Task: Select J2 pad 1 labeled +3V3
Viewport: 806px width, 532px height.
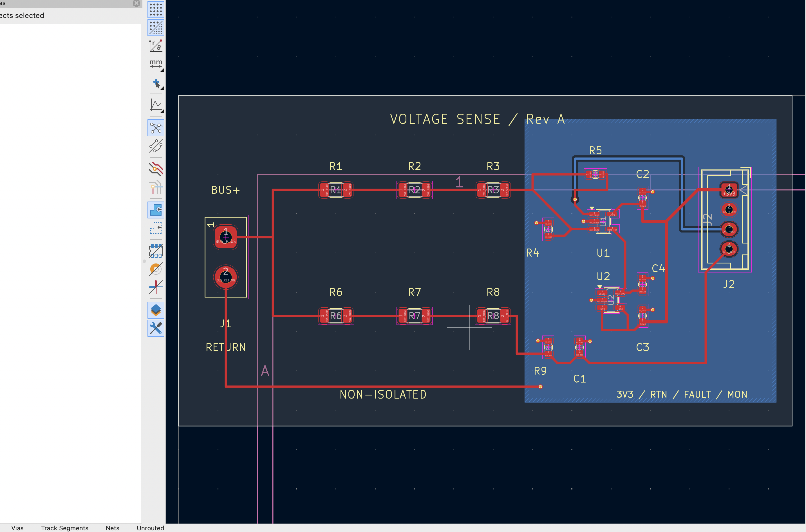Action: point(729,190)
